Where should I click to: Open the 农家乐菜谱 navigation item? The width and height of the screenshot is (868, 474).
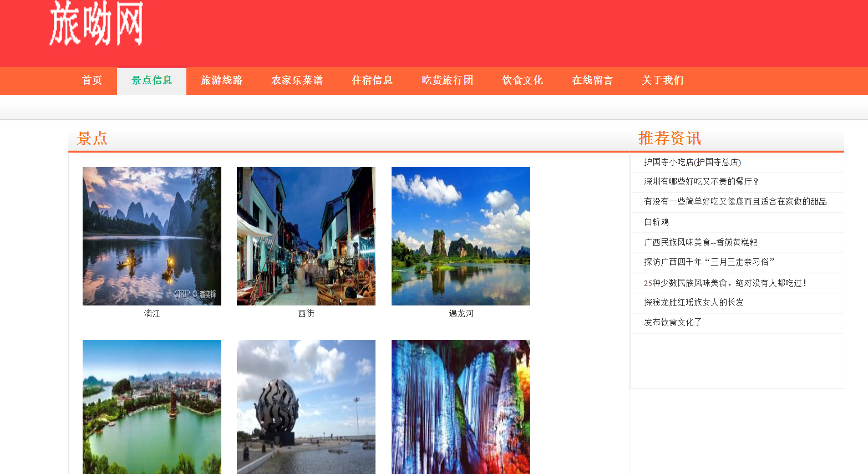tap(297, 80)
